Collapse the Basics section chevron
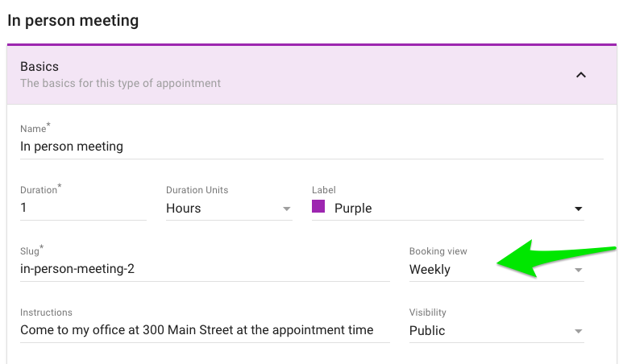 coord(581,75)
